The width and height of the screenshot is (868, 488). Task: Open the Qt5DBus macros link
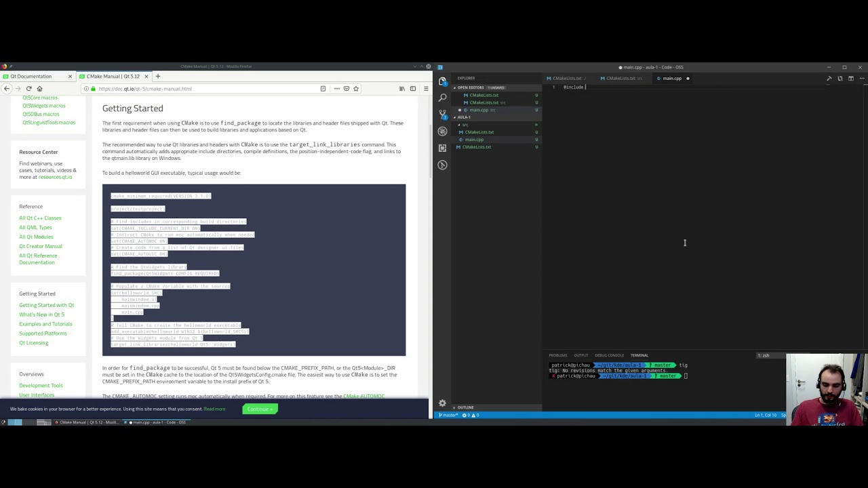[x=41, y=114]
